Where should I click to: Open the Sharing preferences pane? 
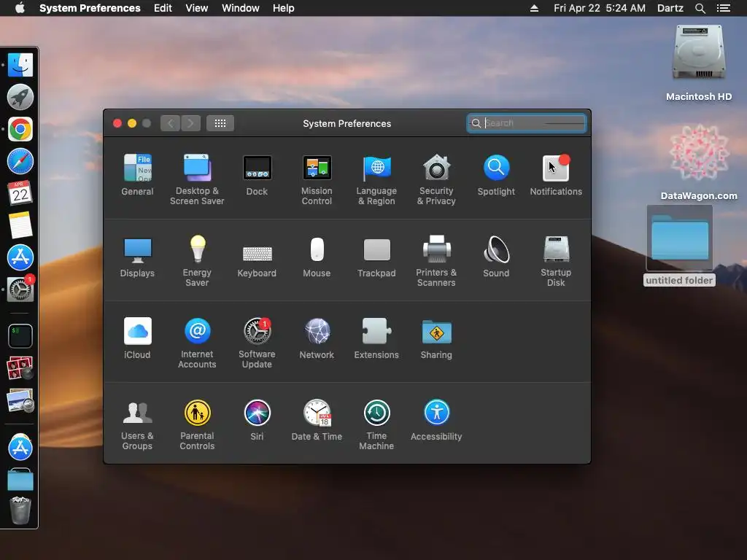(x=436, y=338)
